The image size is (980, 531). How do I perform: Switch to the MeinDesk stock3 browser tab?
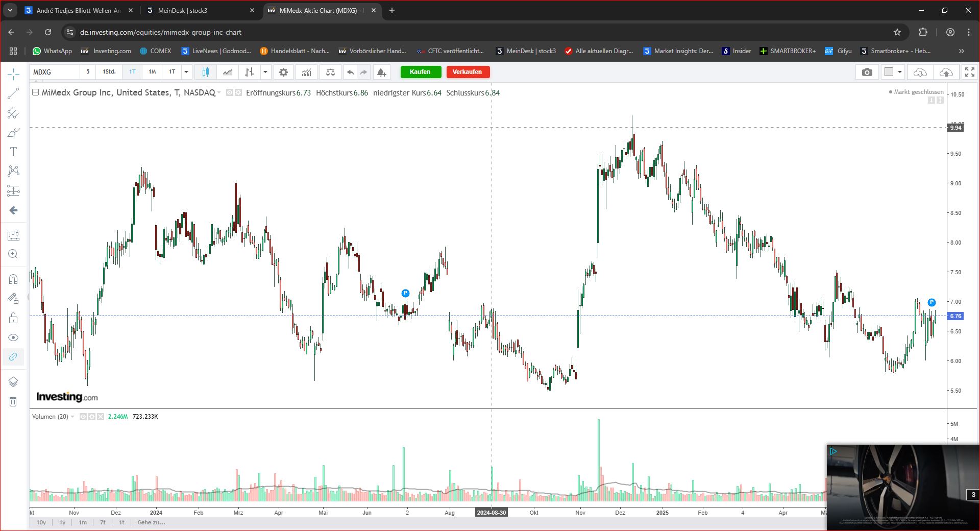pyautogui.click(x=199, y=10)
